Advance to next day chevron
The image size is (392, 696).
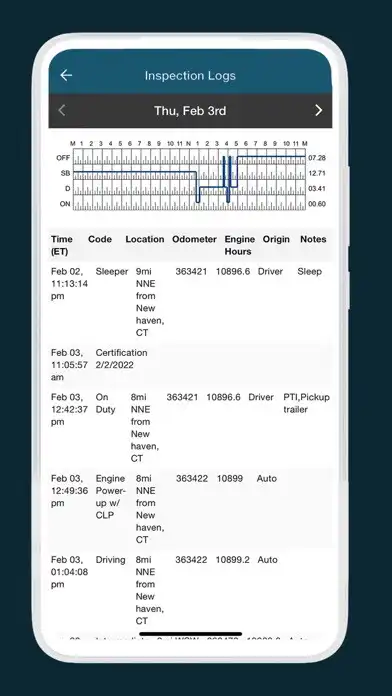click(318, 110)
